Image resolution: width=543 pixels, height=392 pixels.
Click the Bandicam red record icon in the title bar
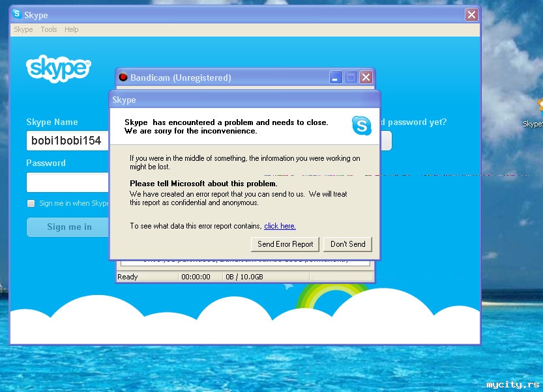pos(123,77)
